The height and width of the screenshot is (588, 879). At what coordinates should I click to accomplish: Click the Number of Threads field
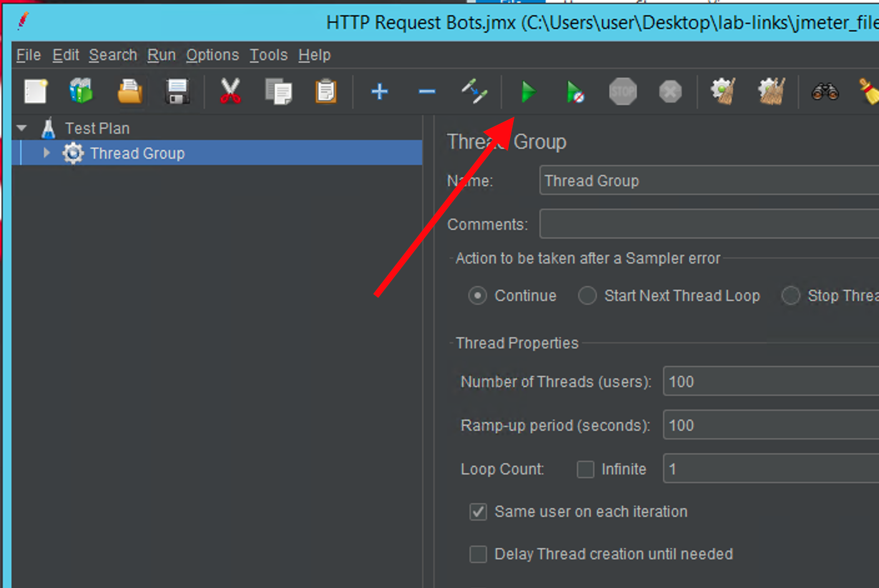point(771,381)
